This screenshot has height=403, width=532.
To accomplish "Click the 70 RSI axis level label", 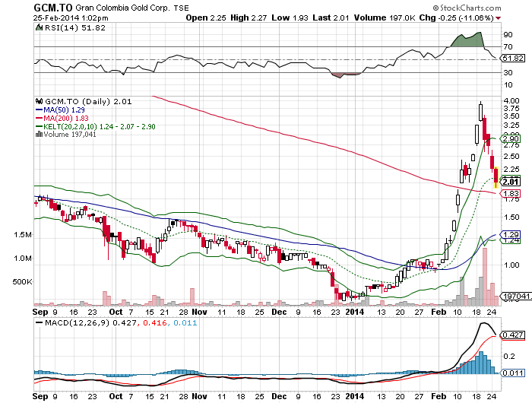I will 508,47.
